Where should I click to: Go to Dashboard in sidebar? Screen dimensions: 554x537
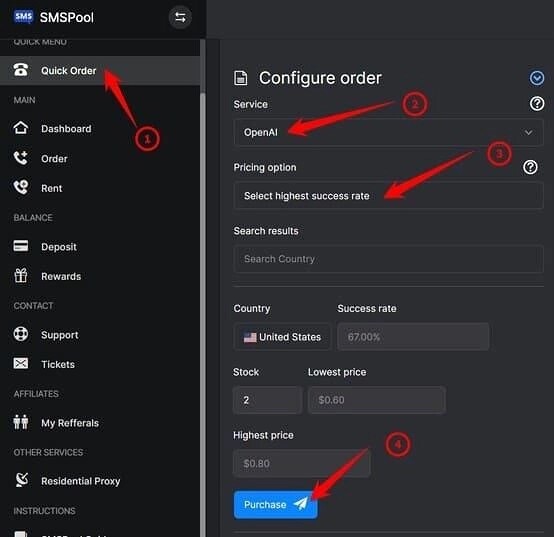pos(66,129)
